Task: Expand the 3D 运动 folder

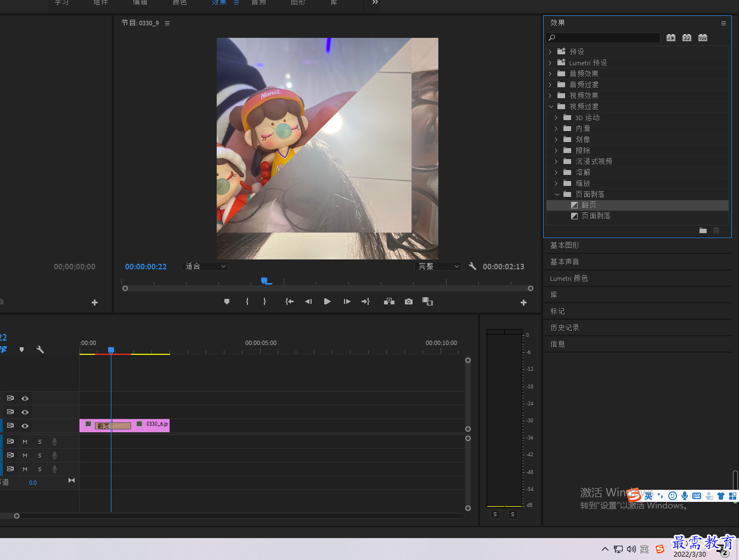Action: [x=556, y=117]
